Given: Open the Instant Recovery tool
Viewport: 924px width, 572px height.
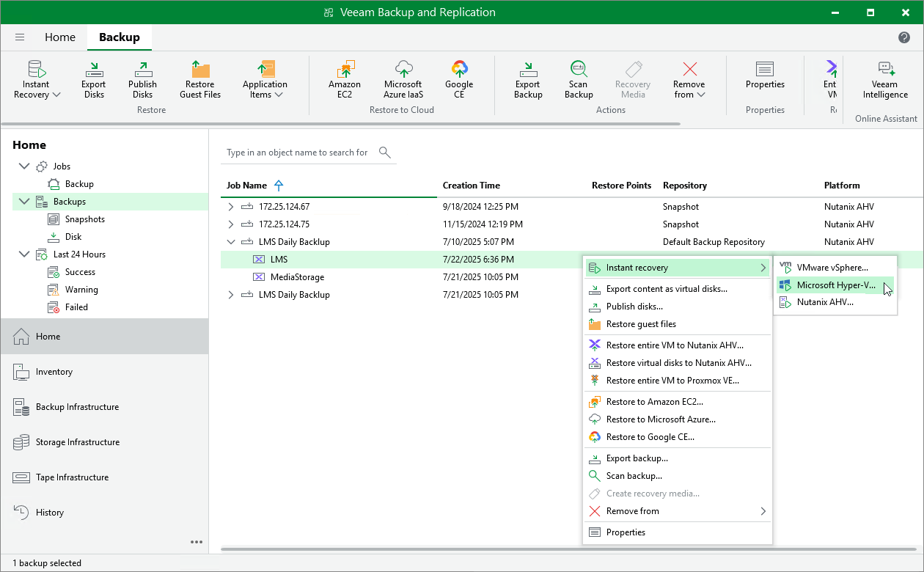Looking at the screenshot, I should point(36,77).
